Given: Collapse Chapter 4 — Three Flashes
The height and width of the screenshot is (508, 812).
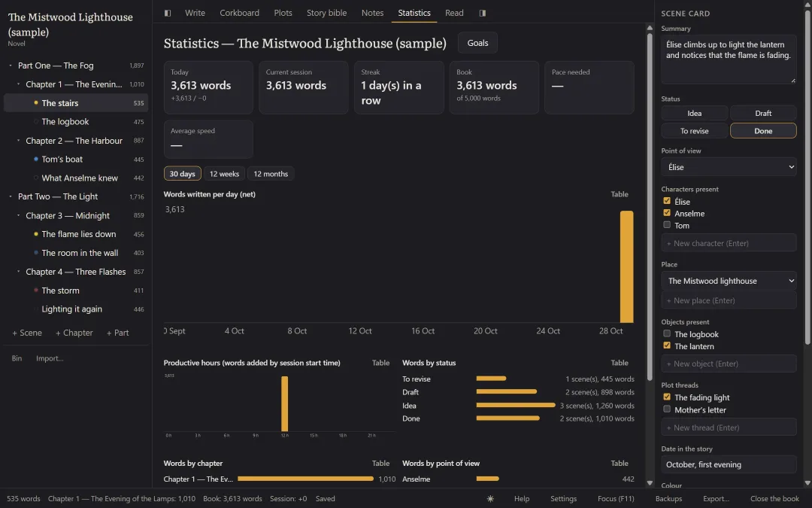Looking at the screenshot, I should [x=19, y=272].
